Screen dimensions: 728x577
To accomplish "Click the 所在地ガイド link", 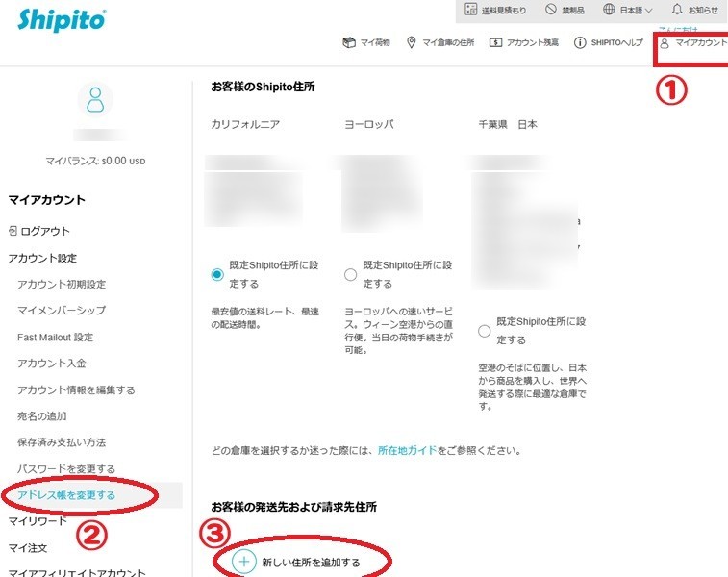I will coord(407,450).
